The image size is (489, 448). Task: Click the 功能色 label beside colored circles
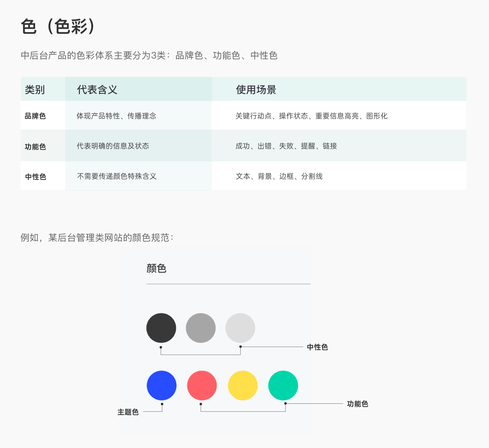click(x=357, y=404)
